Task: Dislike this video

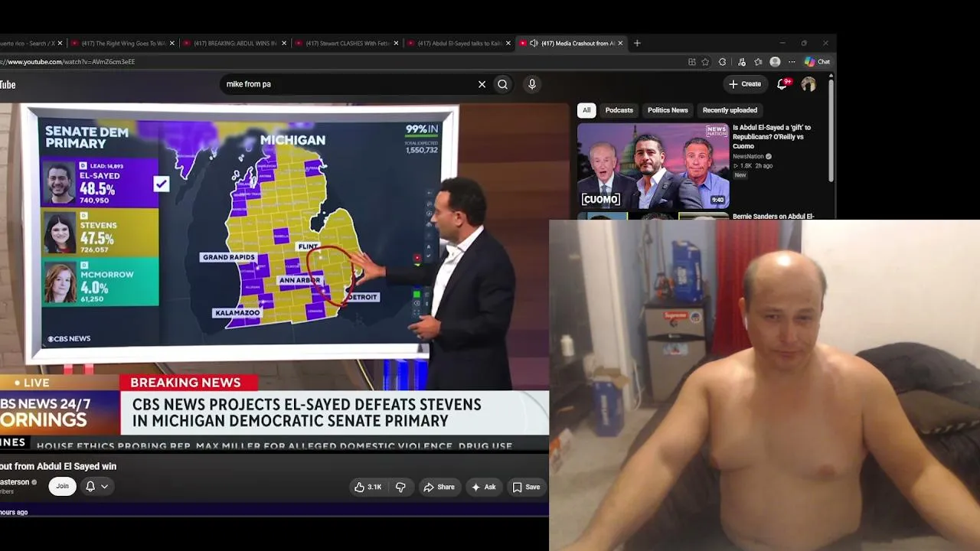Action: point(400,487)
